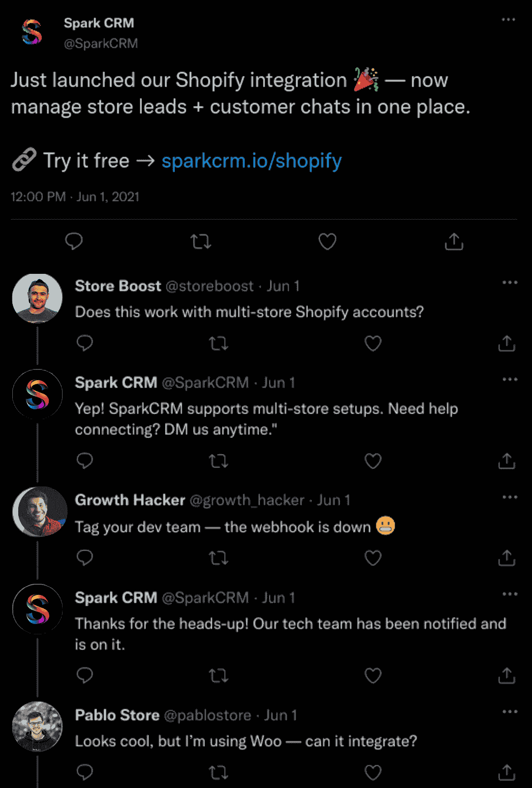Click the reply icon under Pablo Store's tweet

85,772
